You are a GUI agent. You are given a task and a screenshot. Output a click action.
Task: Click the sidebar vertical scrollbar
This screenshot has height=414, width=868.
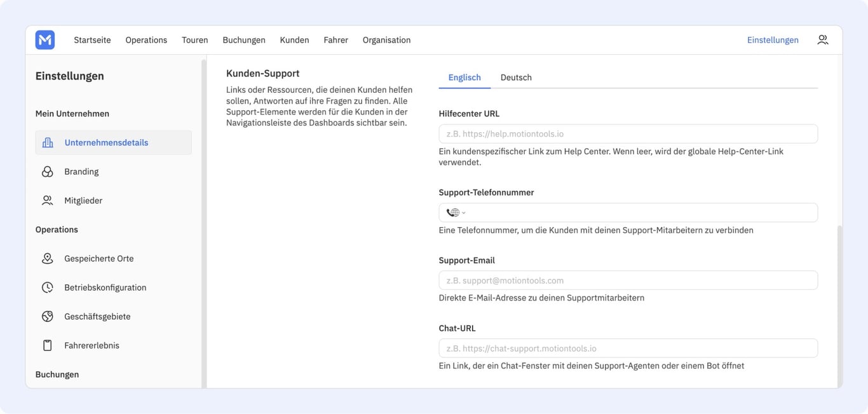pos(204,223)
